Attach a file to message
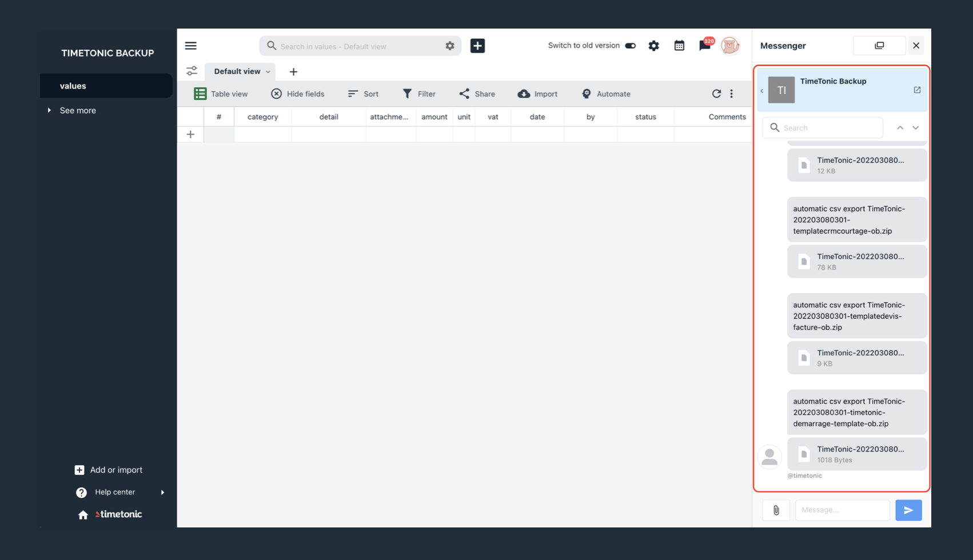The height and width of the screenshot is (560, 973). point(776,510)
